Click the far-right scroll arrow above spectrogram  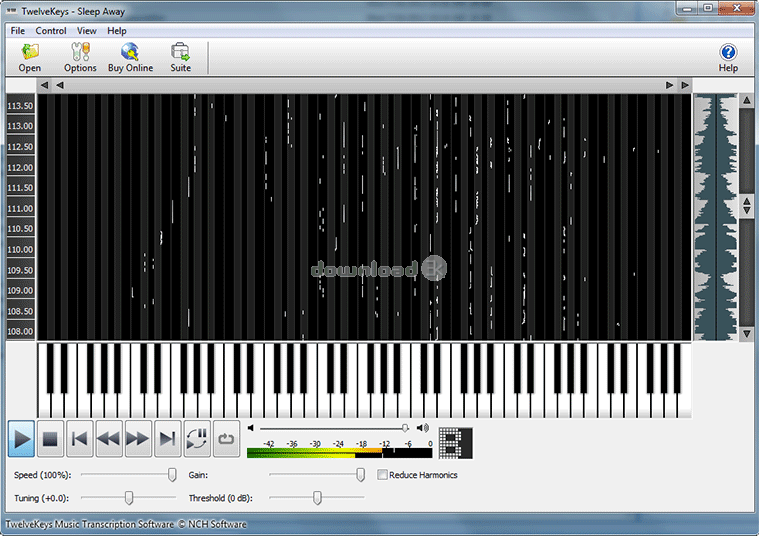(684, 85)
